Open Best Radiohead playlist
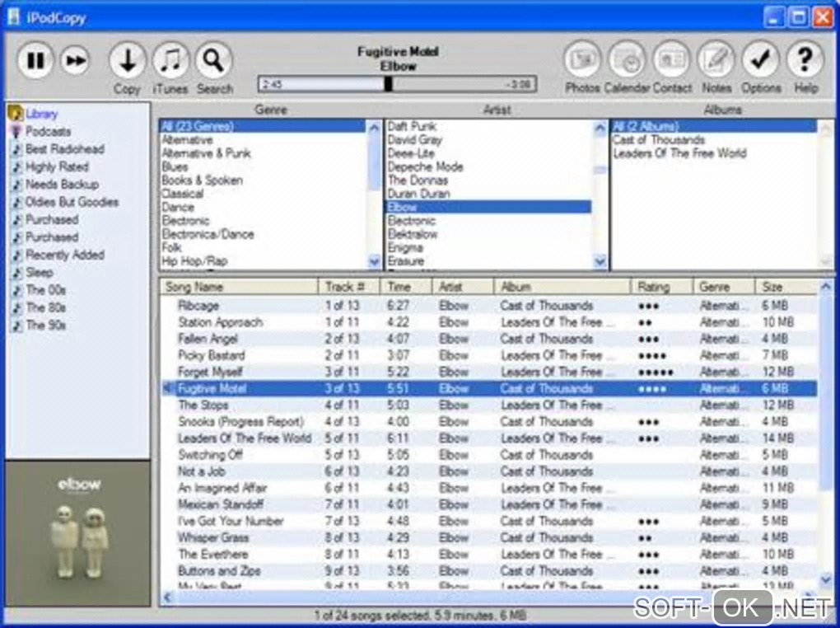The image size is (840, 628). [x=65, y=149]
